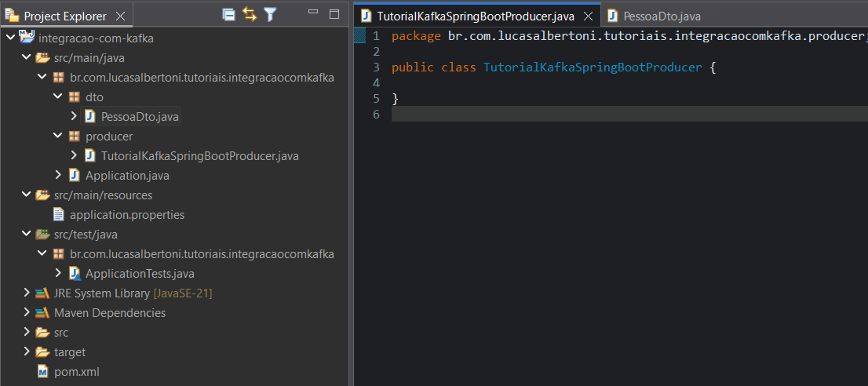Collapse the integracao-com-kafka project node
The width and height of the screenshot is (868, 386).
[x=10, y=38]
